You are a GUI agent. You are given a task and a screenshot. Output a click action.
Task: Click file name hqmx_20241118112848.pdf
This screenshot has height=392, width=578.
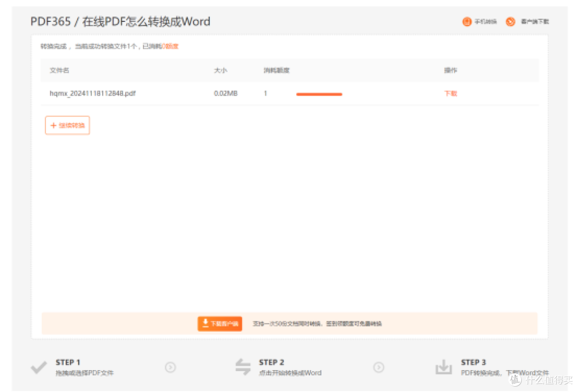pos(93,94)
